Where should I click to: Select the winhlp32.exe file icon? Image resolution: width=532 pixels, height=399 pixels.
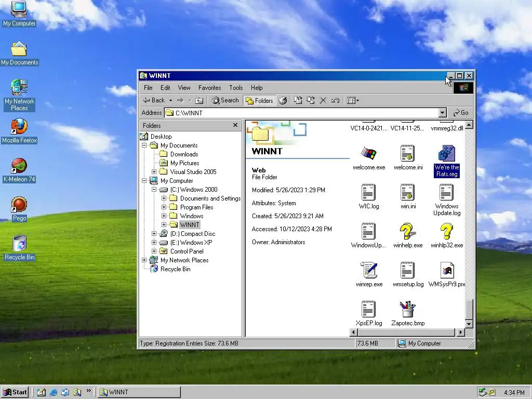click(x=446, y=231)
